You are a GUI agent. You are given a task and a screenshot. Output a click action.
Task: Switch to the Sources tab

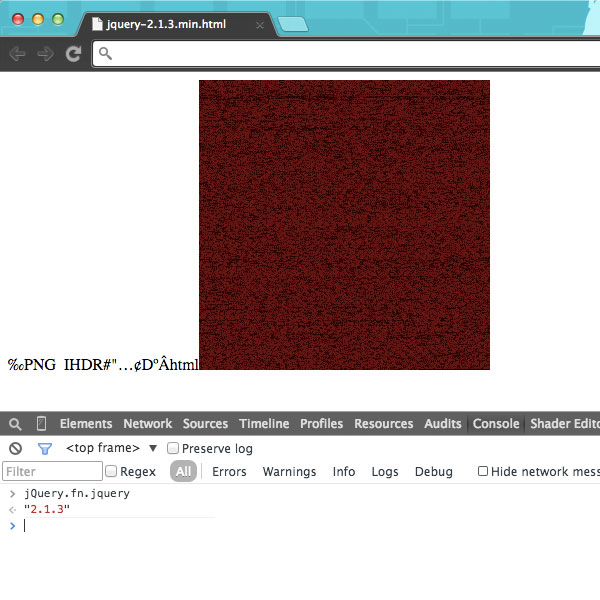205,424
